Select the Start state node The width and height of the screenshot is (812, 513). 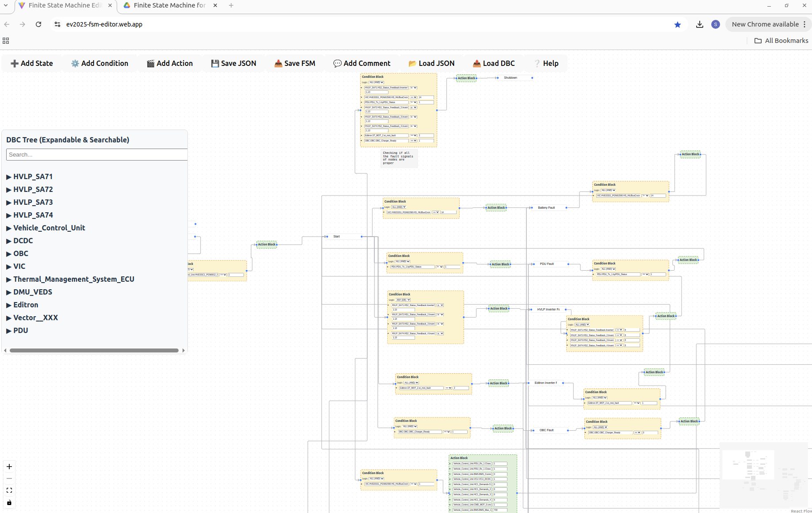(x=344, y=237)
